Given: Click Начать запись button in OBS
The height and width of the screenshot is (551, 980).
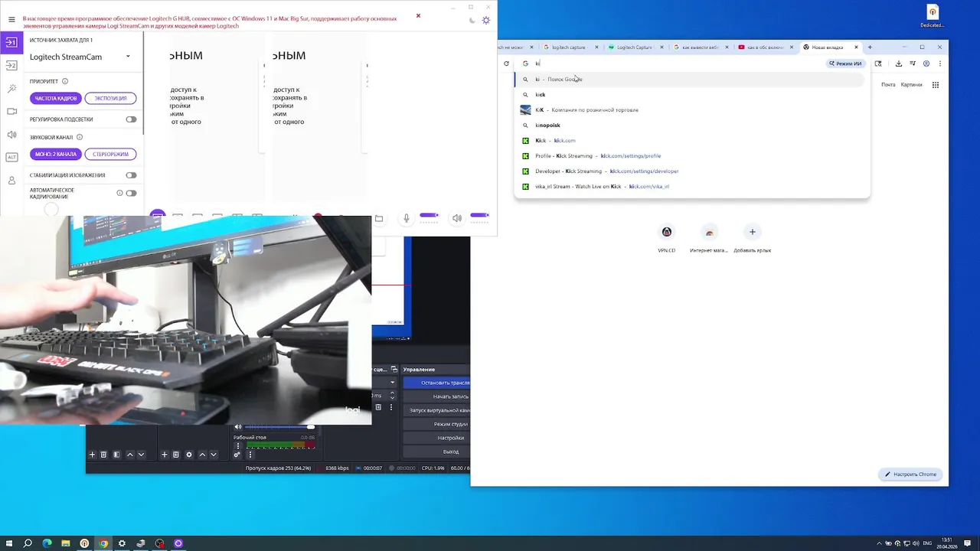Looking at the screenshot, I should pyautogui.click(x=436, y=396).
